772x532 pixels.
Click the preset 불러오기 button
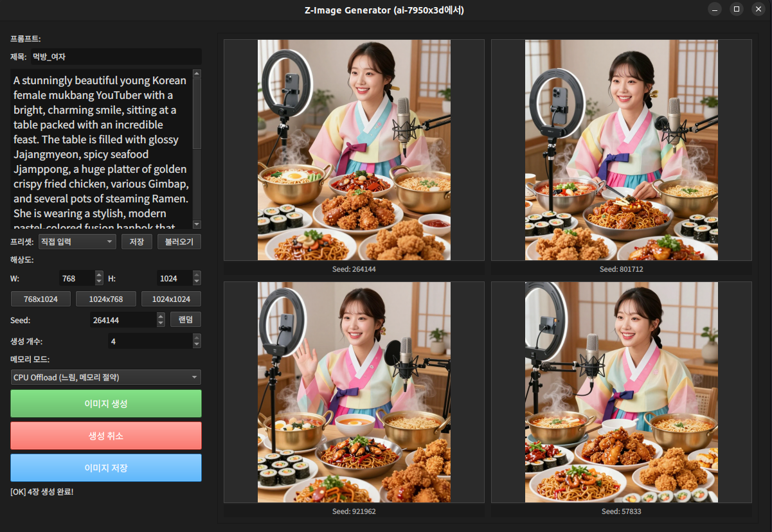pos(179,242)
